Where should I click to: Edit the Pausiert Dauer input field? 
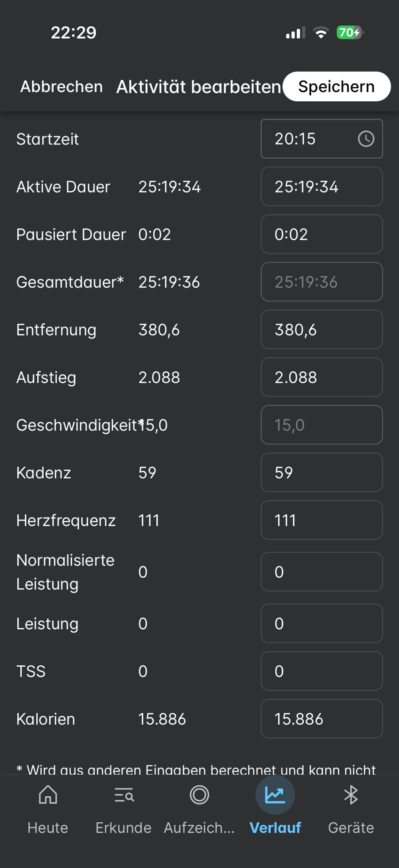[322, 234]
